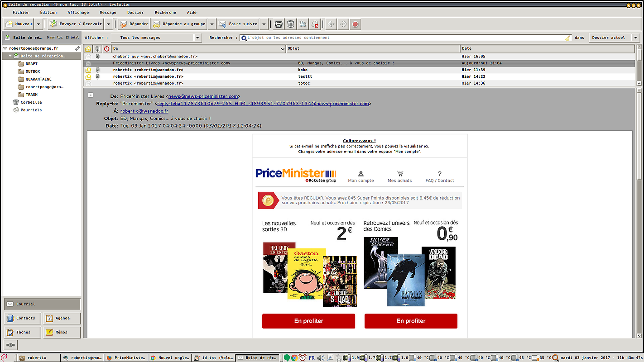Open the Aide menu
The width and height of the screenshot is (644, 362).
[192, 13]
